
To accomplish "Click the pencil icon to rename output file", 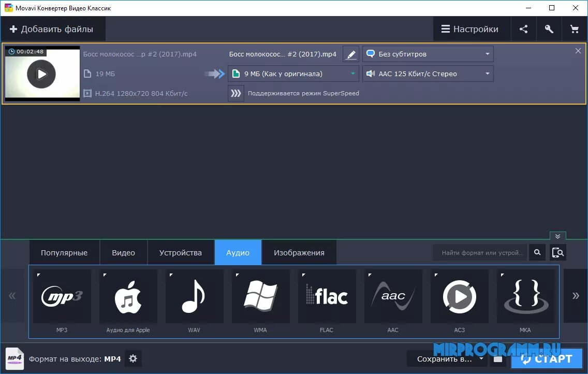I will pos(351,54).
